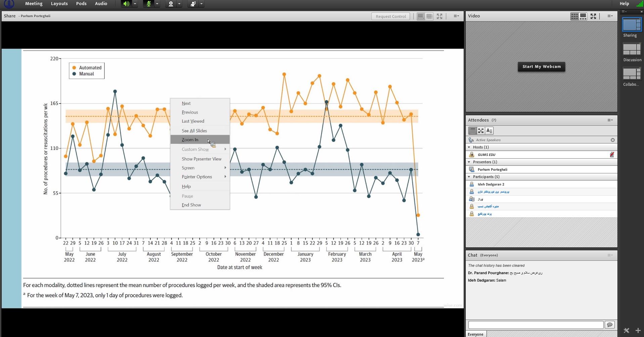Switch to attendee breakout room view
The image size is (644, 337).
[481, 131]
